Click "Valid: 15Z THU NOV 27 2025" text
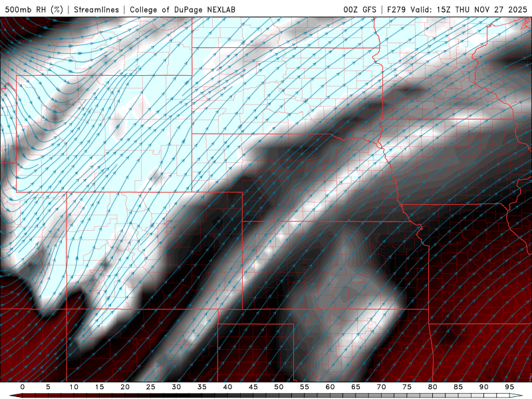The width and height of the screenshot is (532, 399). (x=469, y=9)
